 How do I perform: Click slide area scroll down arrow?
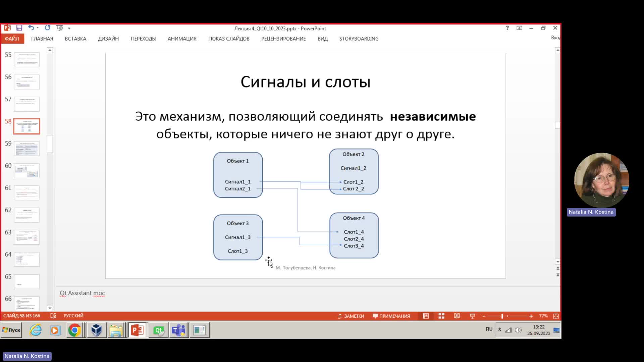click(557, 262)
